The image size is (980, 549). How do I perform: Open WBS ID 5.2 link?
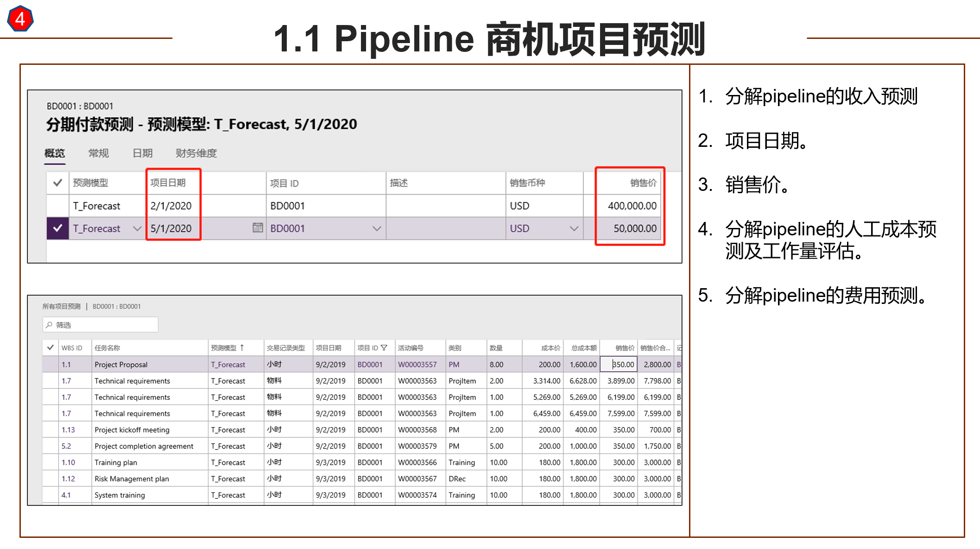tap(66, 446)
